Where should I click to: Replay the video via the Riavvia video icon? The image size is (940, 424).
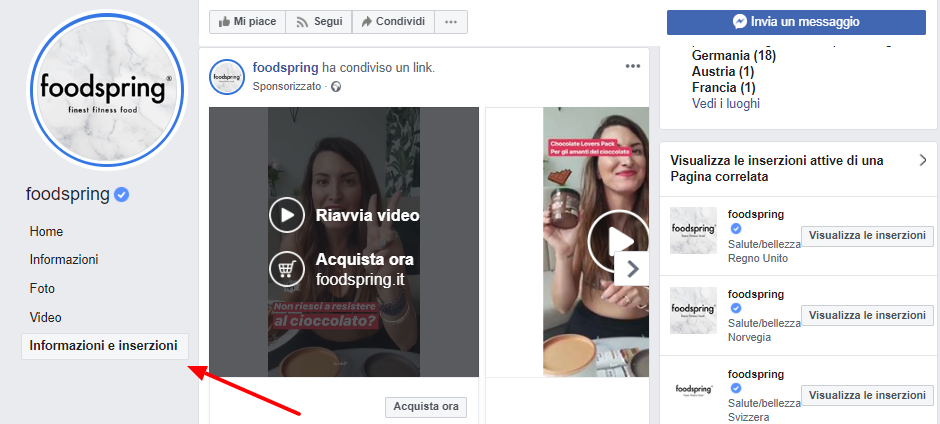tap(287, 215)
